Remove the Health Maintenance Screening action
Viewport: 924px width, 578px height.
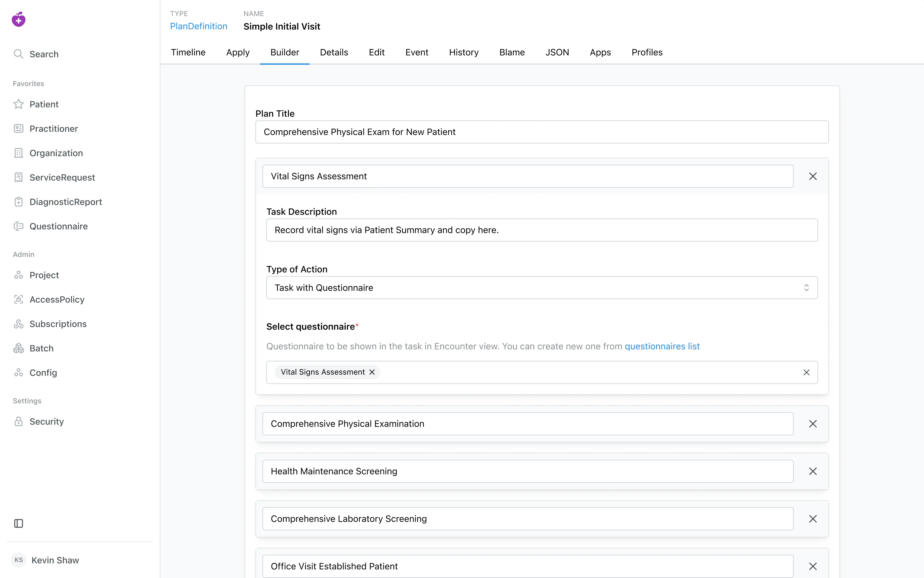coord(813,471)
